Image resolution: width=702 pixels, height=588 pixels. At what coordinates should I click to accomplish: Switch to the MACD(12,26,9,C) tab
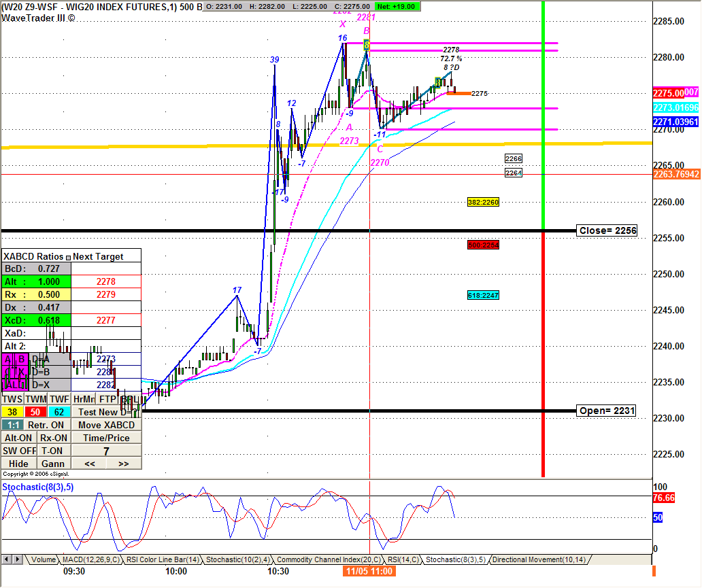90,559
